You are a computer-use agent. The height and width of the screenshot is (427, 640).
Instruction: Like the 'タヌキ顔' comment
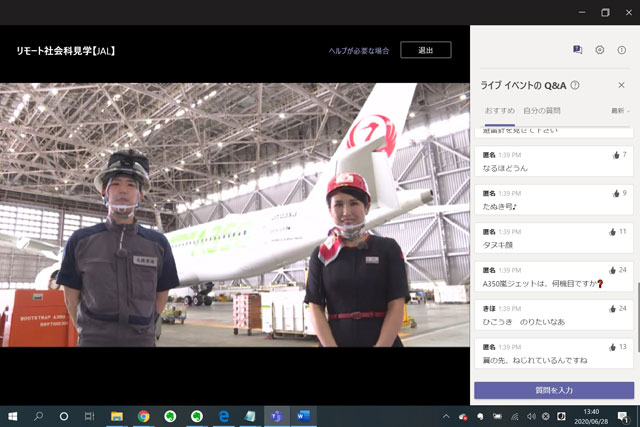pos(616,231)
